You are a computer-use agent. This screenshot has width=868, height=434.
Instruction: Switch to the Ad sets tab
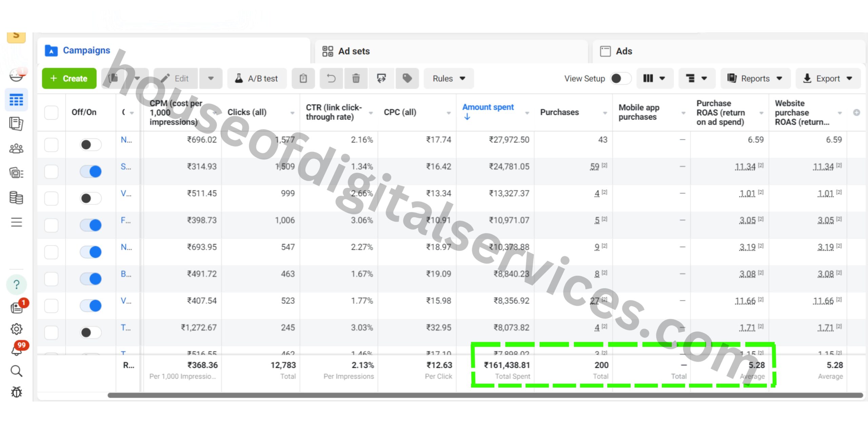[451, 51]
